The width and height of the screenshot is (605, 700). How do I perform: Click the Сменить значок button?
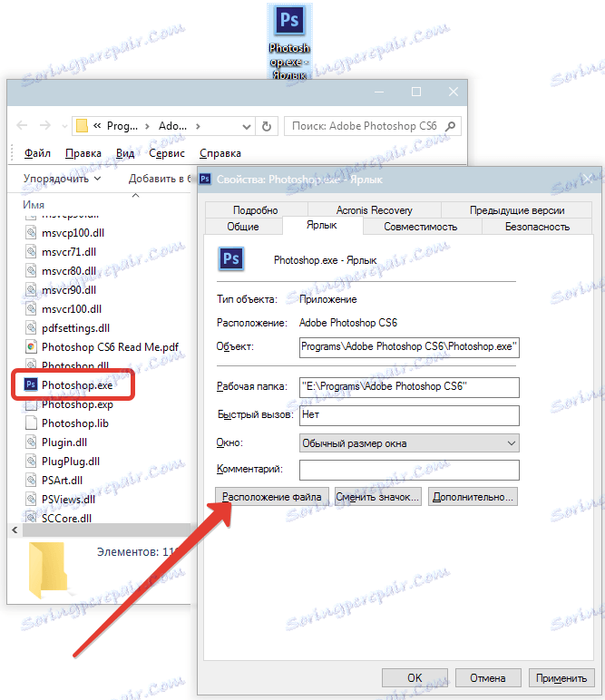point(377,497)
